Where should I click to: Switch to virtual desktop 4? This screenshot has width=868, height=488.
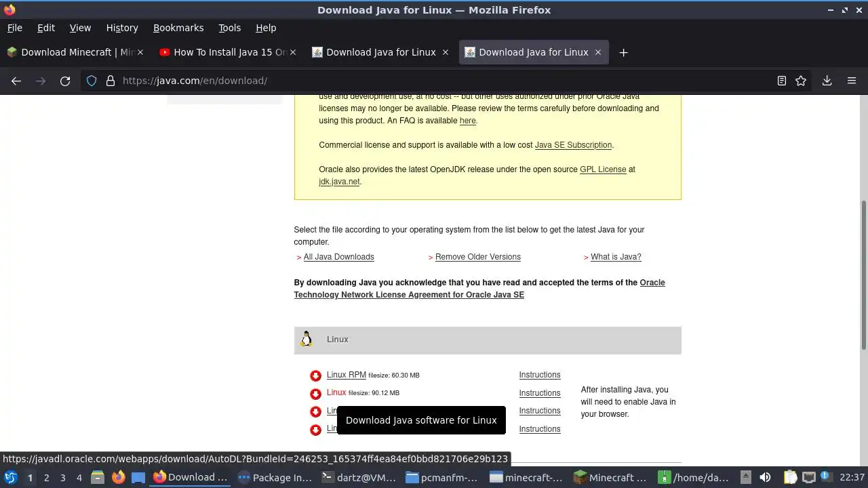click(x=79, y=477)
